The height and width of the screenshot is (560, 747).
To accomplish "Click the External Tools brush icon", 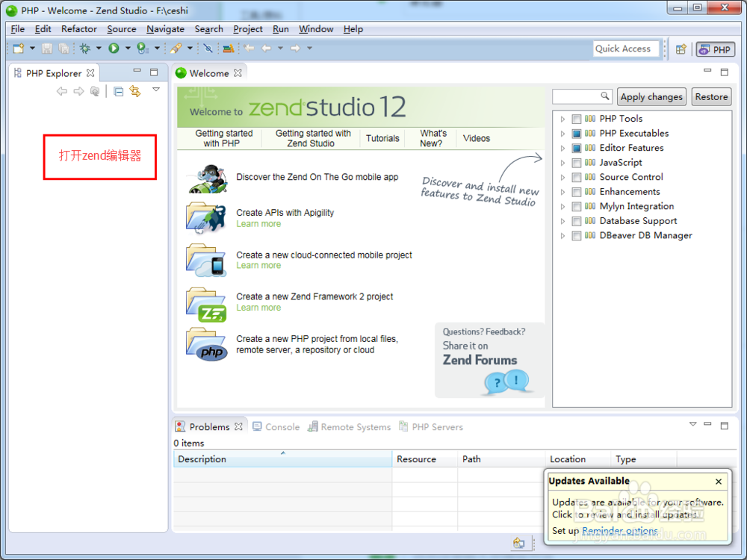I will (x=176, y=48).
